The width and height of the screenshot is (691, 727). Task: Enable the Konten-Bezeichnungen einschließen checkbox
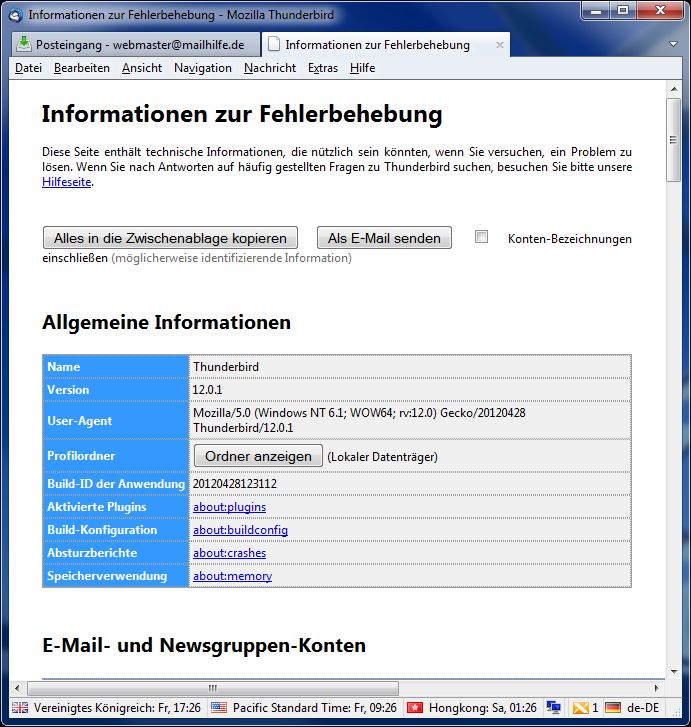(481, 237)
